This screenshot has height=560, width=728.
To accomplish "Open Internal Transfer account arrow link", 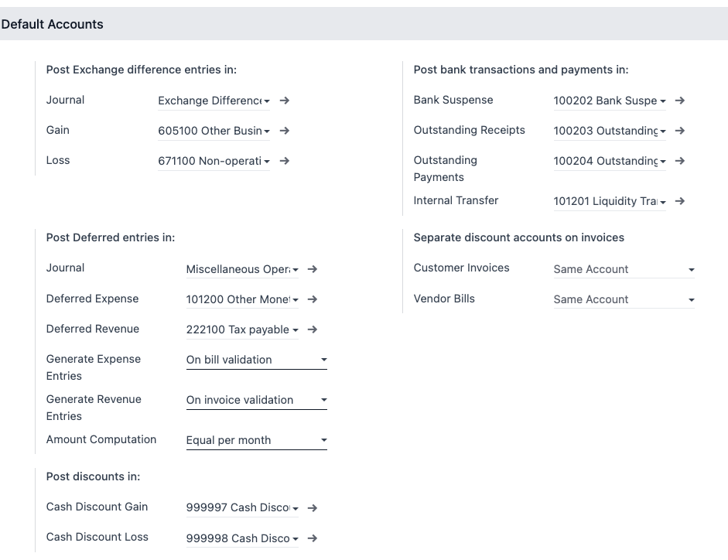I will (680, 201).
